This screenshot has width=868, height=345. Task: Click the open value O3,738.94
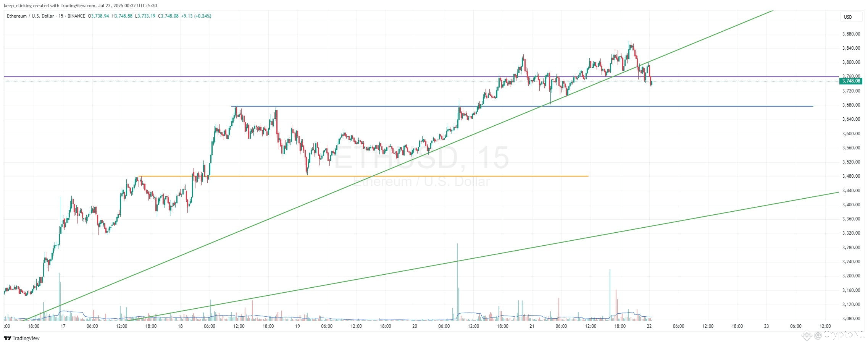point(98,16)
